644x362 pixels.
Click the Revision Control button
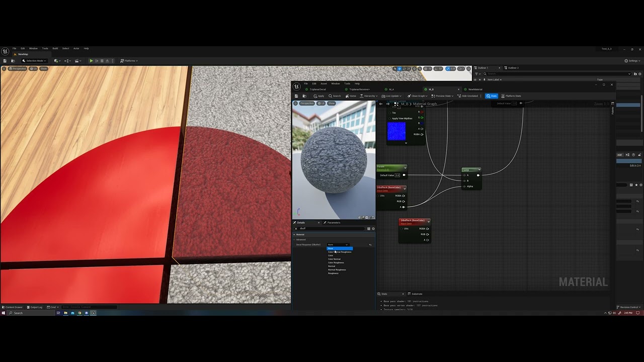629,307
